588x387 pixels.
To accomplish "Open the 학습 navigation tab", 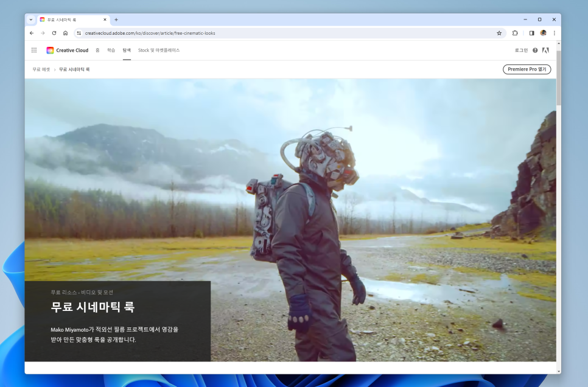I will coord(111,51).
